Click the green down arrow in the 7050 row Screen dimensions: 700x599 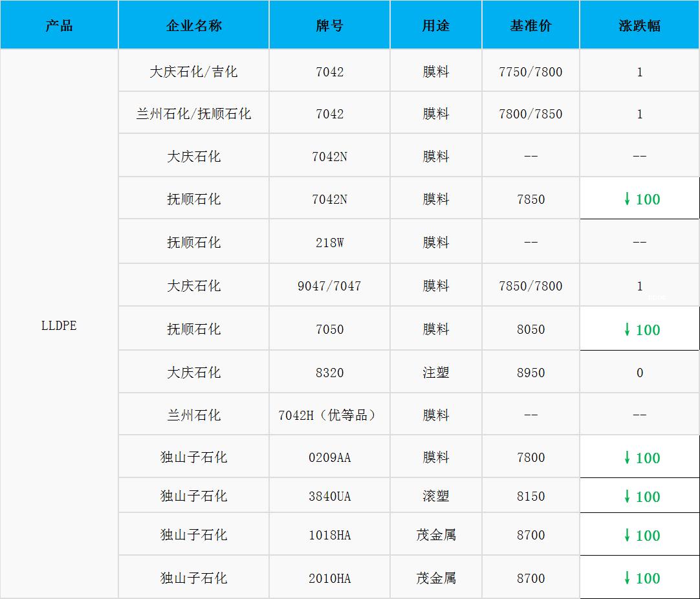[627, 329]
